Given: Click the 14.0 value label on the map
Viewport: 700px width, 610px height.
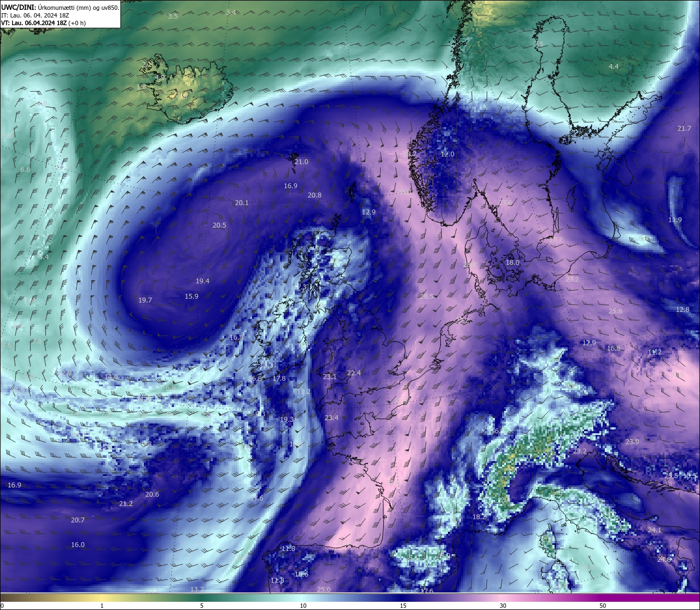Looking at the screenshot, I should click(x=111, y=377).
